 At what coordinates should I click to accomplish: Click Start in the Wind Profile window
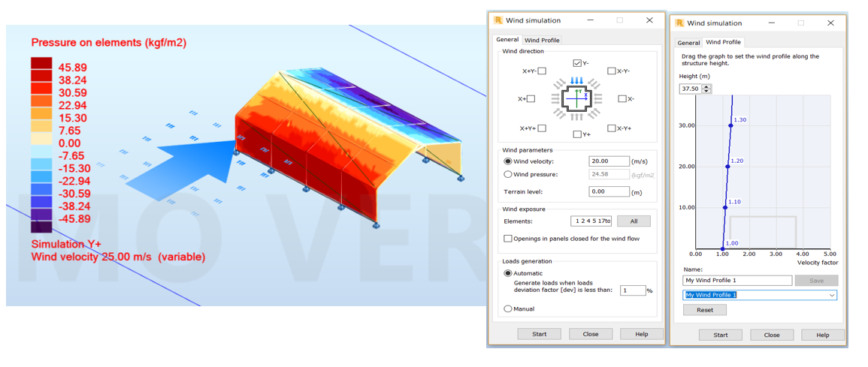coord(720,335)
